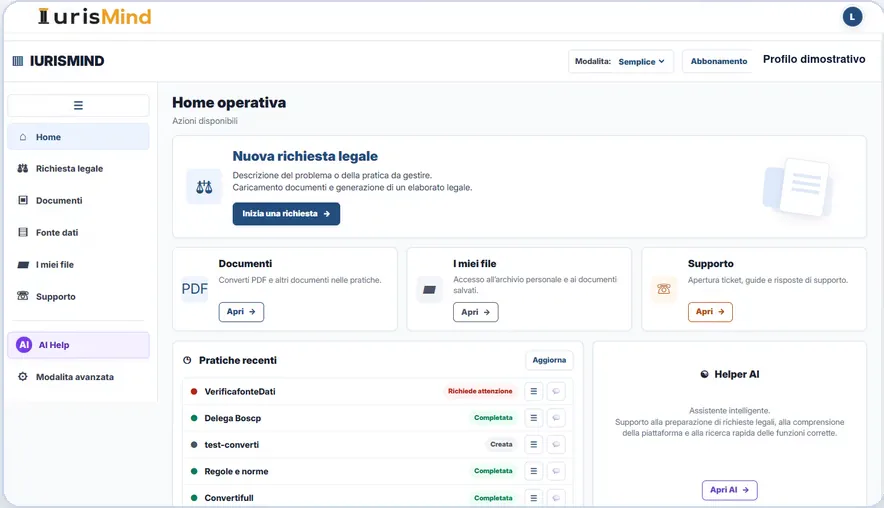Open list icon for Regole e norme row
The height and width of the screenshot is (508, 884).
(x=533, y=471)
